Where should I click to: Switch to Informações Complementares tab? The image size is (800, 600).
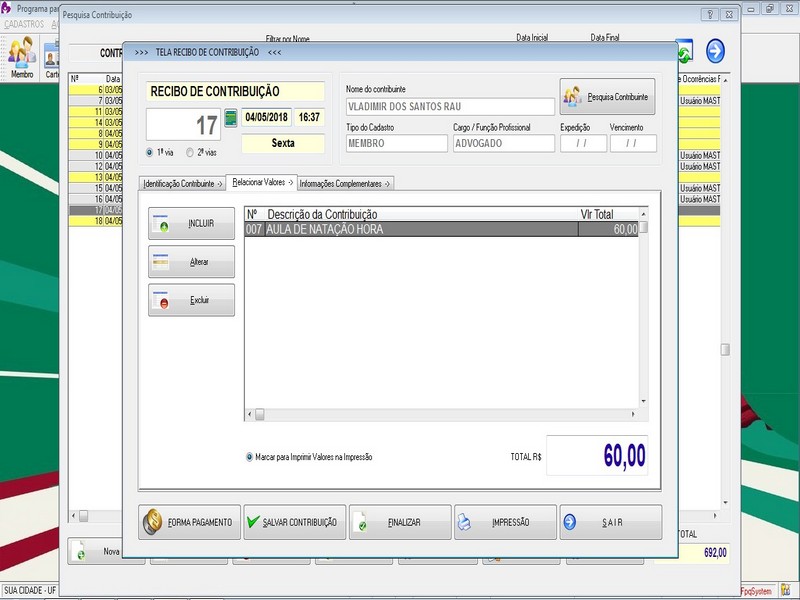(345, 184)
